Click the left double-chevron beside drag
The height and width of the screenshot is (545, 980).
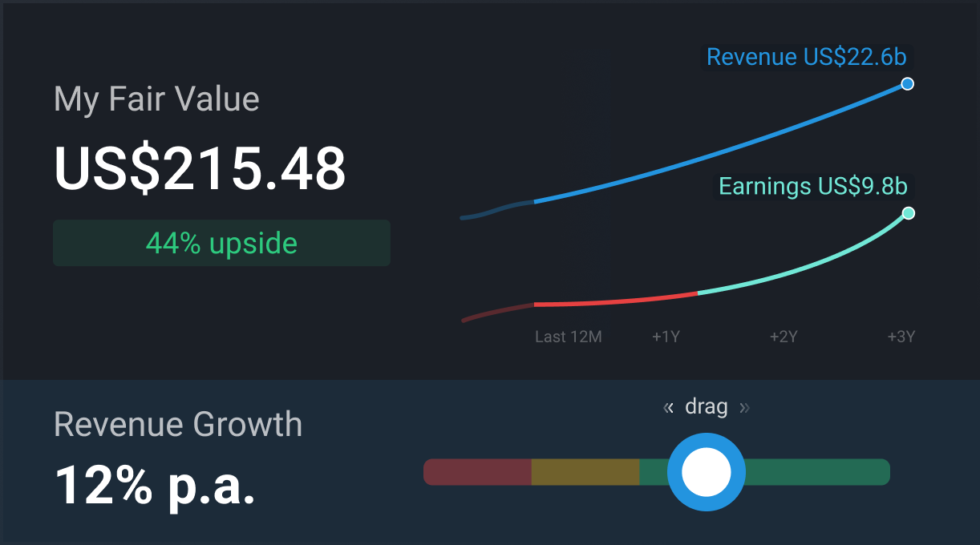coord(668,408)
